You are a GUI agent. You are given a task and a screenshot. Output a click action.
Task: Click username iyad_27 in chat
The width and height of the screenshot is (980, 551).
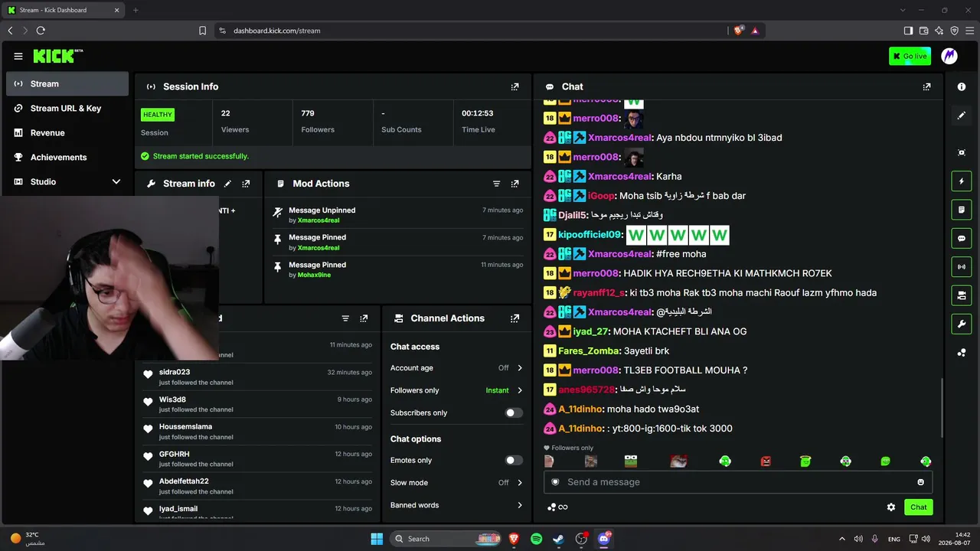coord(590,331)
